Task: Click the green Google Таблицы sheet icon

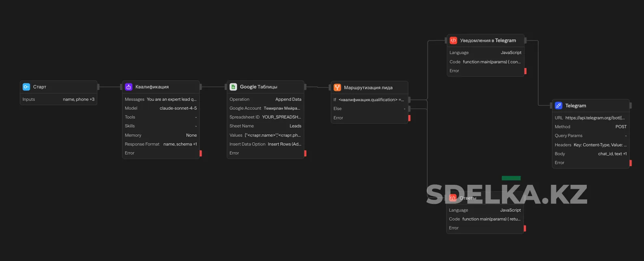Action: pos(233,87)
